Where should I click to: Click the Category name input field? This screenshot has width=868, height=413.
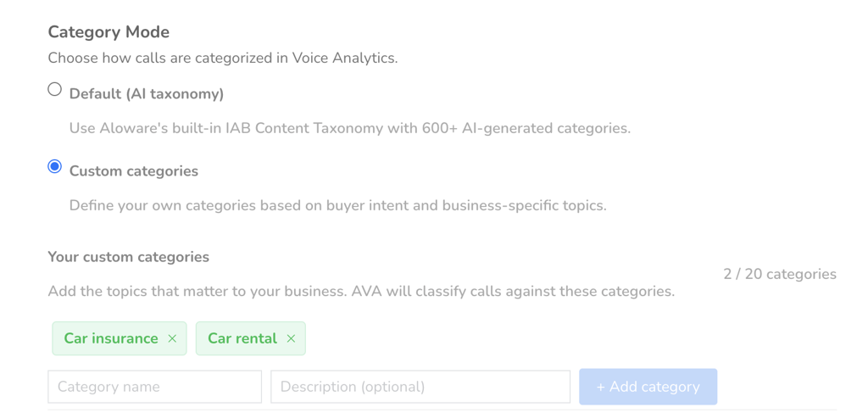[x=154, y=387]
